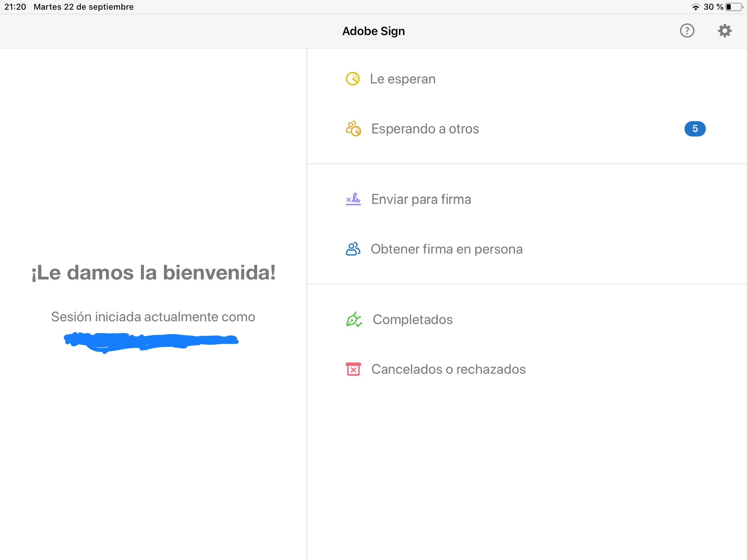
Task: Choose Obtener firma en persona
Action: point(447,249)
